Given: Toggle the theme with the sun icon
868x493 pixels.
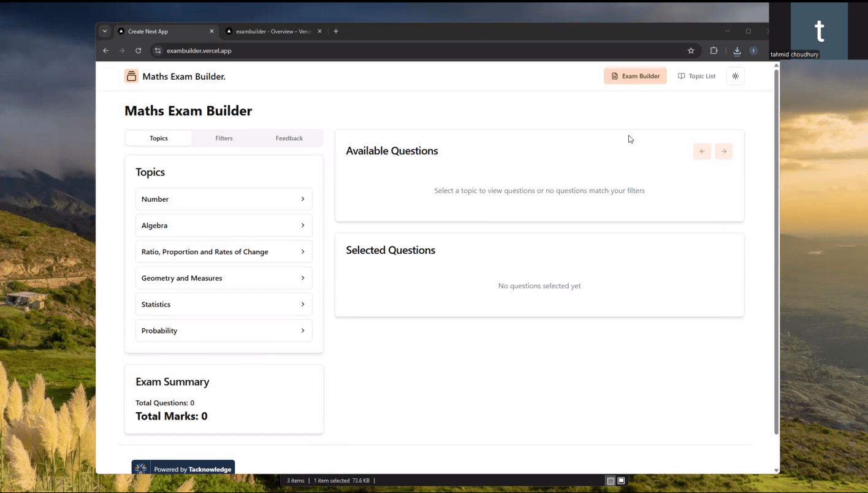Looking at the screenshot, I should click(x=735, y=75).
